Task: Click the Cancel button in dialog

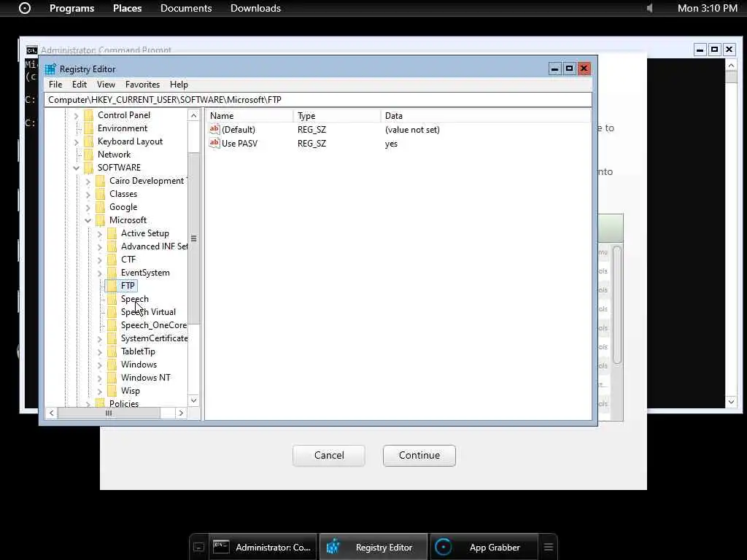Action: [329, 455]
